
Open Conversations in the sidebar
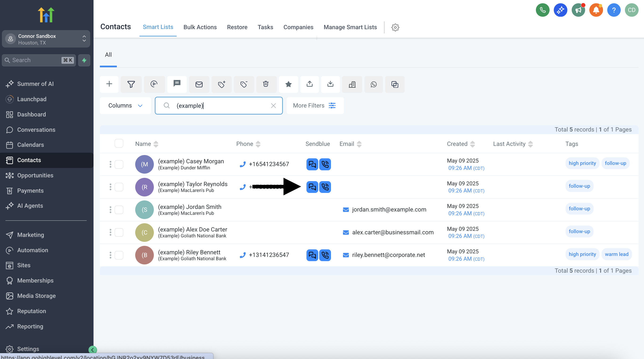(36, 130)
